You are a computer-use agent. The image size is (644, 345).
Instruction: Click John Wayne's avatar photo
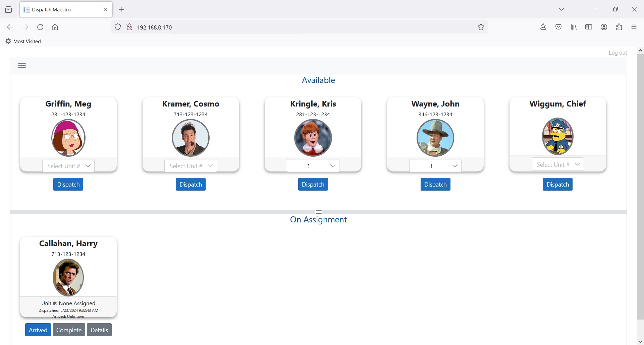click(x=435, y=138)
